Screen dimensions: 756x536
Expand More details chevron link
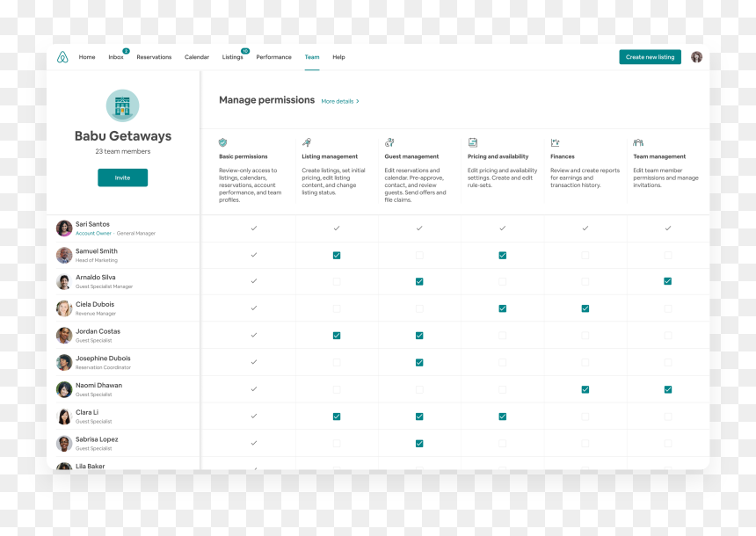(340, 101)
